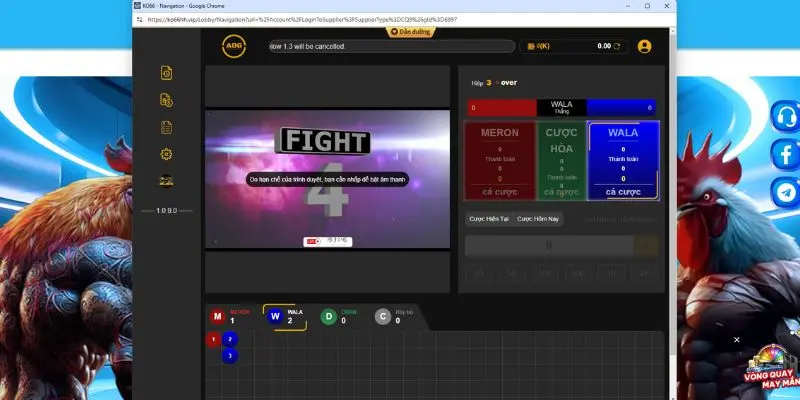The width and height of the screenshot is (800, 400).
Task: Open the bet history clock document icon
Action: (168, 73)
